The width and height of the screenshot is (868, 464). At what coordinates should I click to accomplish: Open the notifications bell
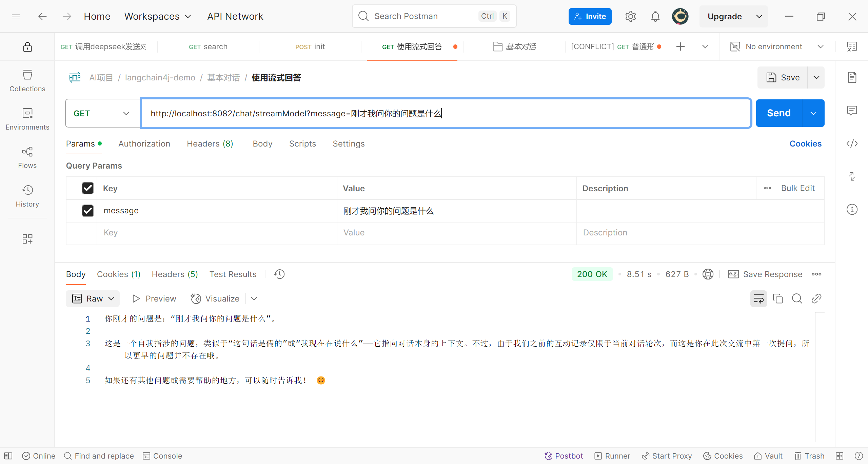tap(655, 16)
